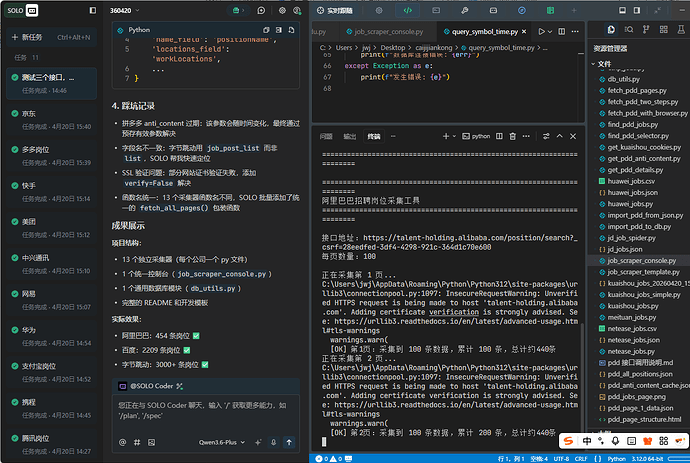Viewport: 690px width, 463px height.
Task: Add a new panel with plus icon
Action: click(x=574, y=10)
